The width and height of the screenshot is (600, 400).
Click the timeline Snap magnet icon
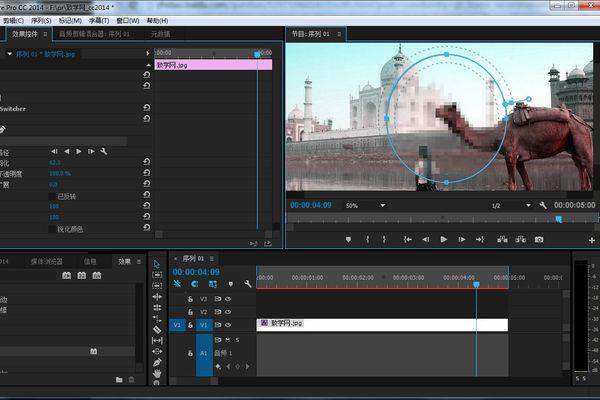pyautogui.click(x=195, y=285)
